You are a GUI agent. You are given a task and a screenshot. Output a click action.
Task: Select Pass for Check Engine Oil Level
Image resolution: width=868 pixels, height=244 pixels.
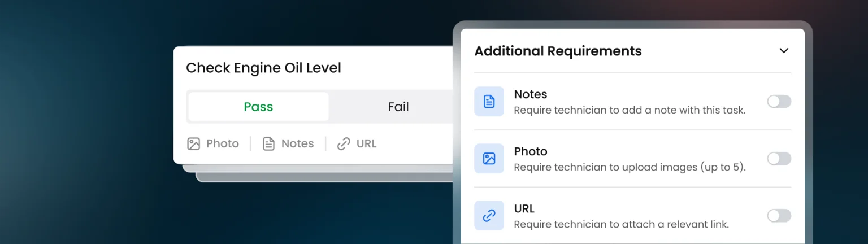click(258, 107)
